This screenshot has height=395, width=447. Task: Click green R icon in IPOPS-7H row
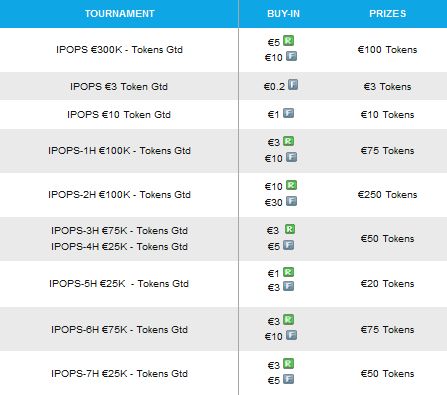click(288, 363)
